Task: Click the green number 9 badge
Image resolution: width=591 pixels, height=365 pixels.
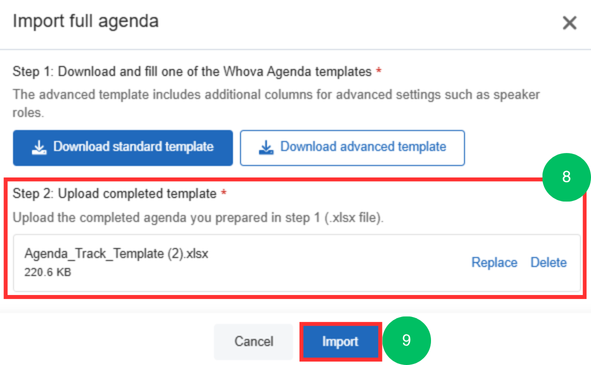Action: click(x=406, y=340)
